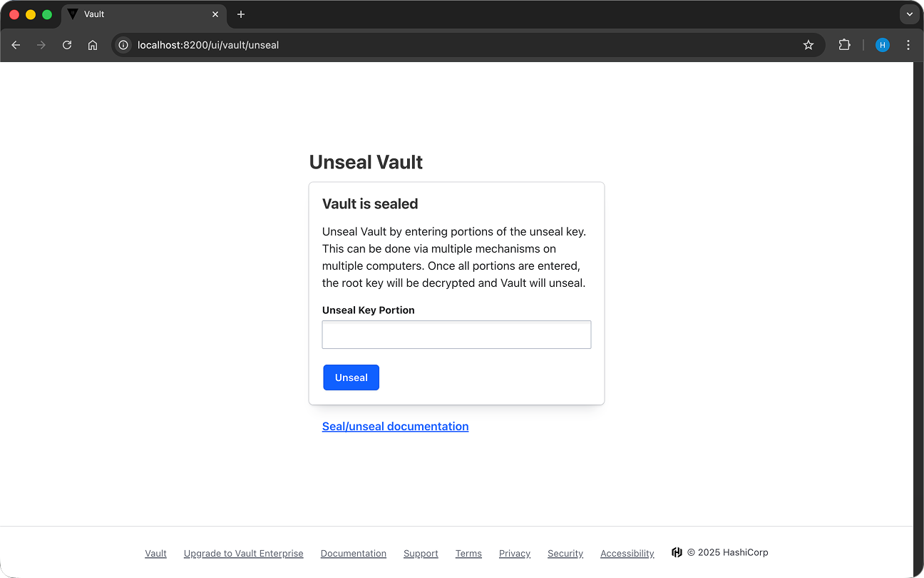Open the Chrome three-dot menu
The image size is (924, 578).
tap(908, 44)
